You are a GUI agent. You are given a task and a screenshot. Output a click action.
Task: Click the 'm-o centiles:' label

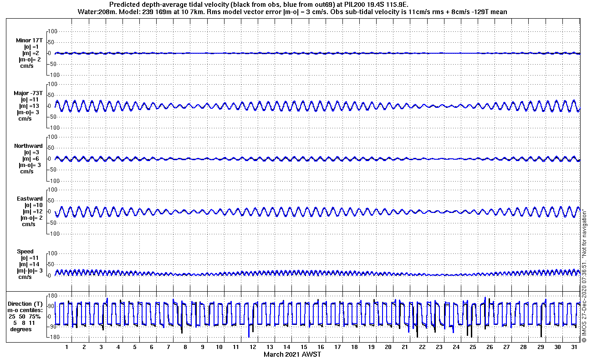[x=25, y=310]
